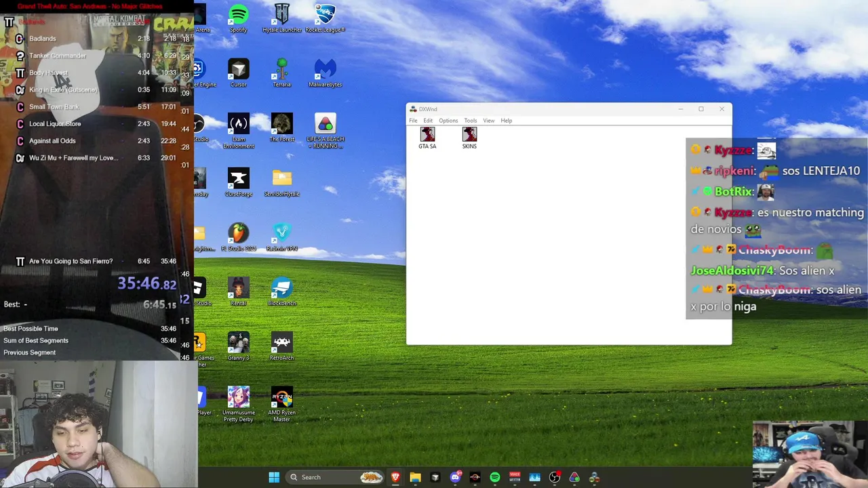
Task: Minimize the DXWnd window
Action: [x=680, y=109]
